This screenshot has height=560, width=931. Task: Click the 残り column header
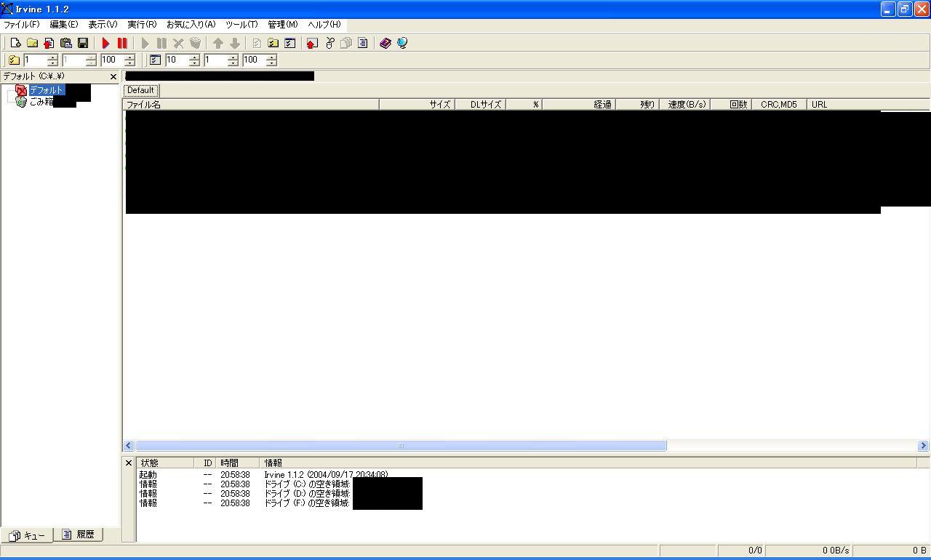pyautogui.click(x=637, y=105)
